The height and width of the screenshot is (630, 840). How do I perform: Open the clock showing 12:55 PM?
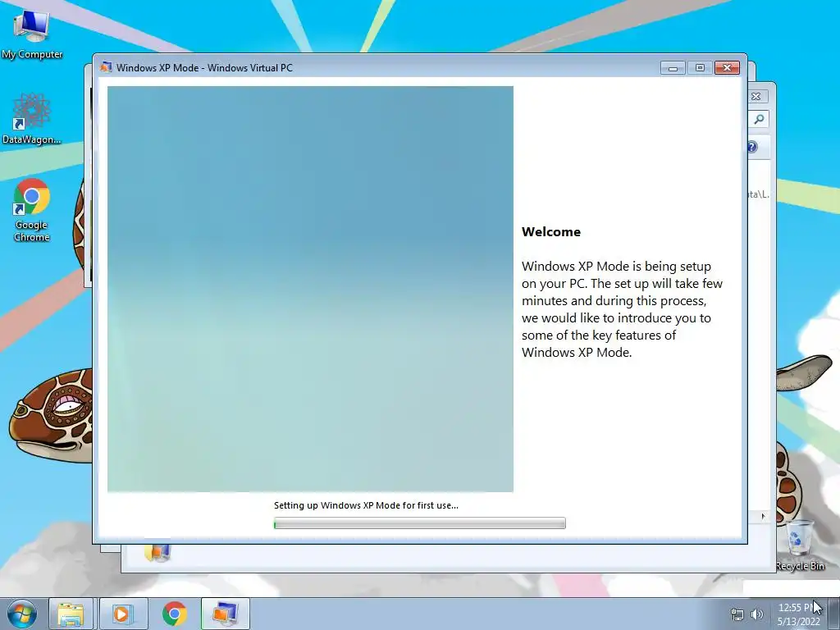799,614
